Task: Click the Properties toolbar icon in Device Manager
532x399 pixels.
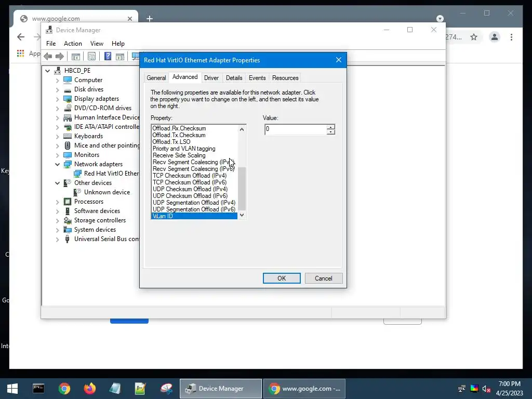Action: tap(91, 56)
